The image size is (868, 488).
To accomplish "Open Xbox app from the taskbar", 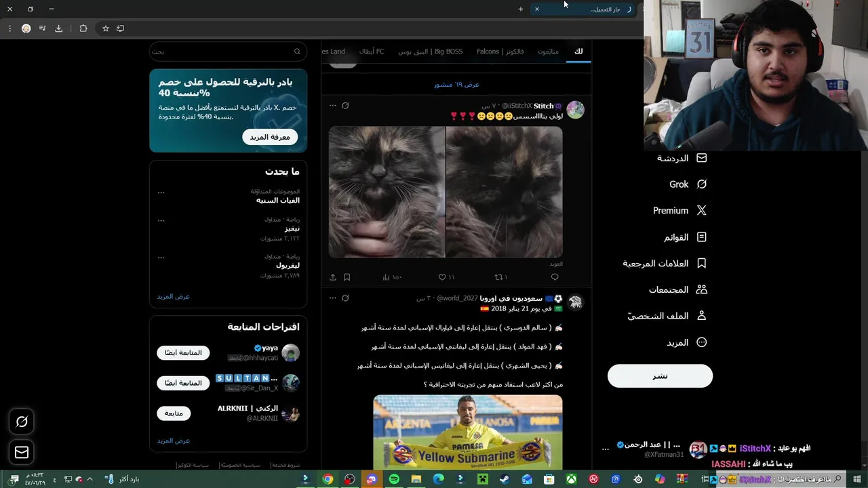I will pyautogui.click(x=572, y=479).
